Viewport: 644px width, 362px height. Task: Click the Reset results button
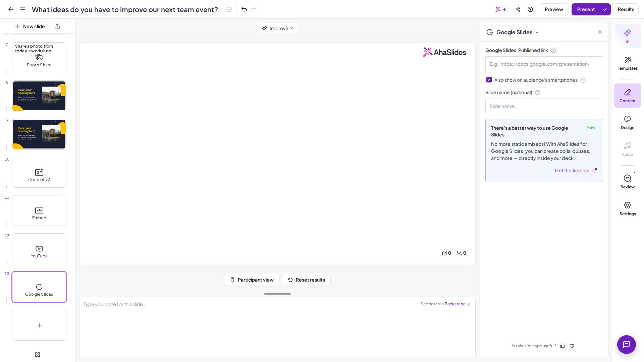306,280
